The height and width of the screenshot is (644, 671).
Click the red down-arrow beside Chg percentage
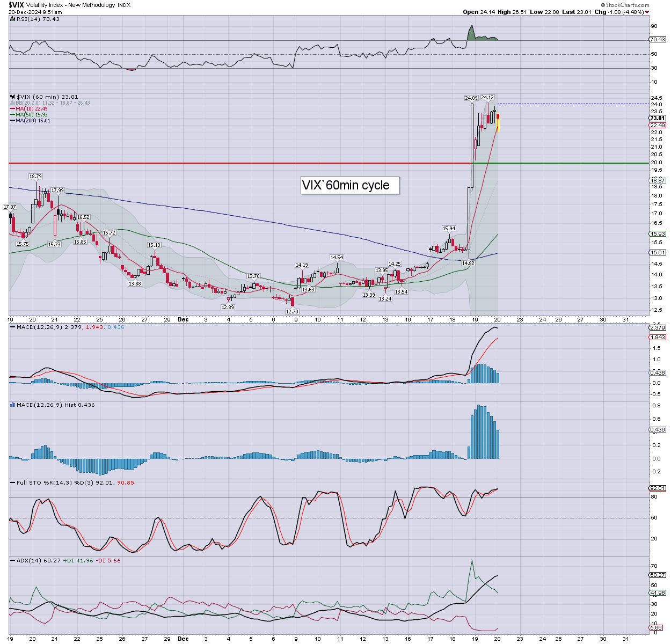(647, 12)
